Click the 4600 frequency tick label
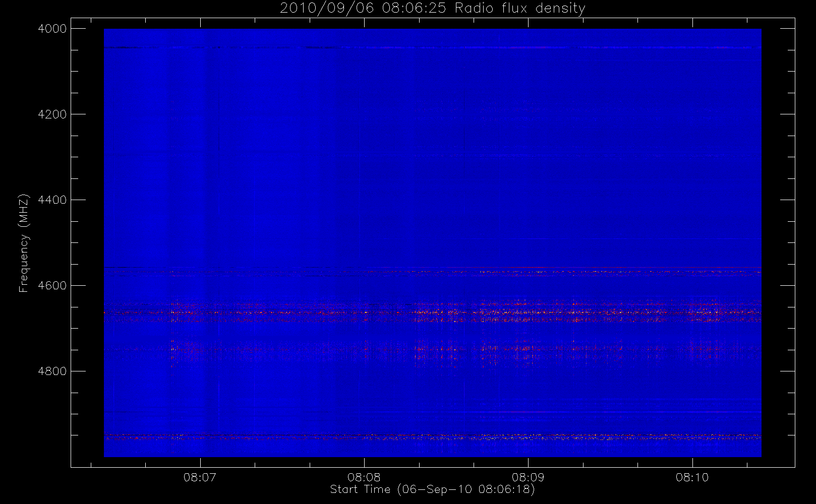This screenshot has height=504, width=816. pyautogui.click(x=52, y=286)
